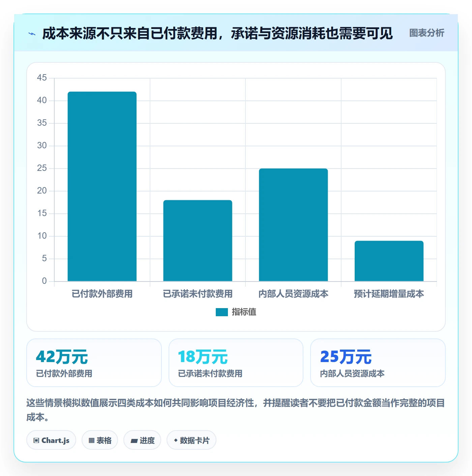472x476 pixels.
Task: Click the 数据卡片 tag chip
Action: pyautogui.click(x=191, y=440)
